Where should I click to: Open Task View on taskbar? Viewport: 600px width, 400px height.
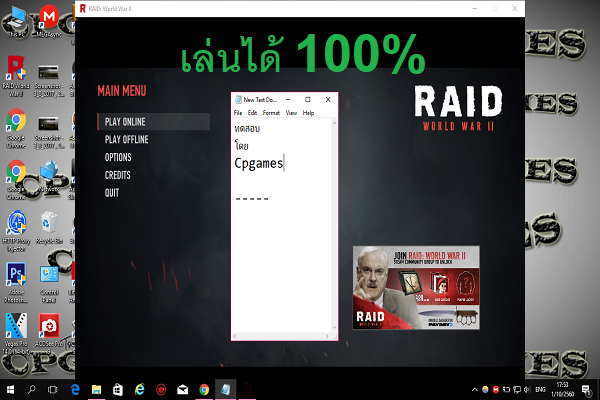pos(52,390)
